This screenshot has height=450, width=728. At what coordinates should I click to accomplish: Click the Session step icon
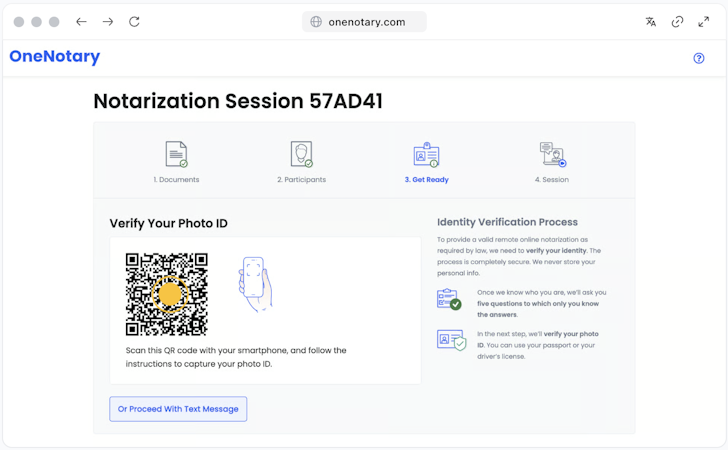(x=552, y=155)
